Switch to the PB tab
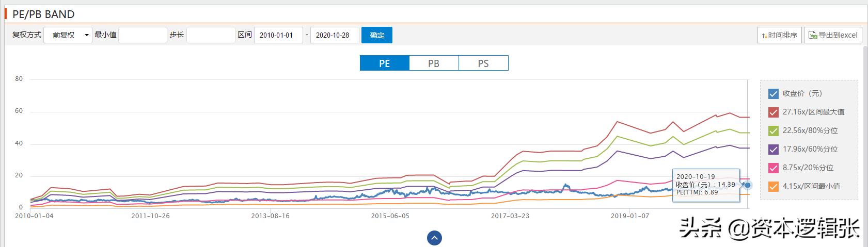868x247 pixels. click(x=434, y=63)
